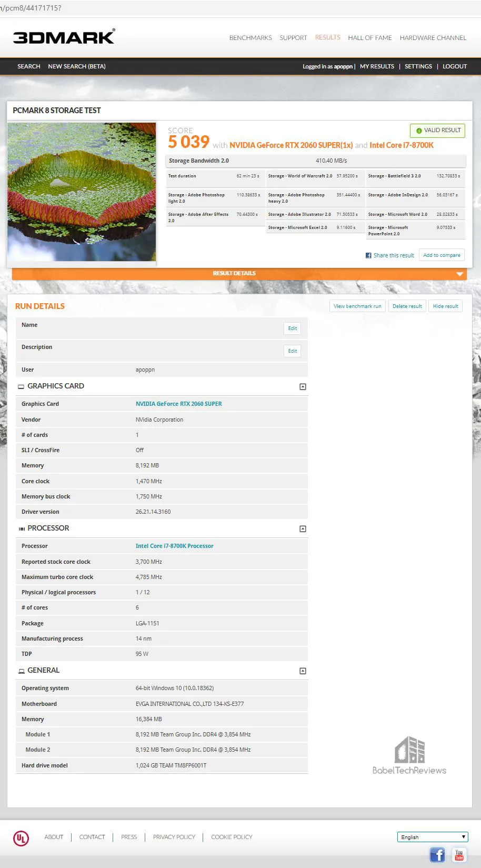Open the Support menu
Viewport: 481px width, 868px height.
293,38
